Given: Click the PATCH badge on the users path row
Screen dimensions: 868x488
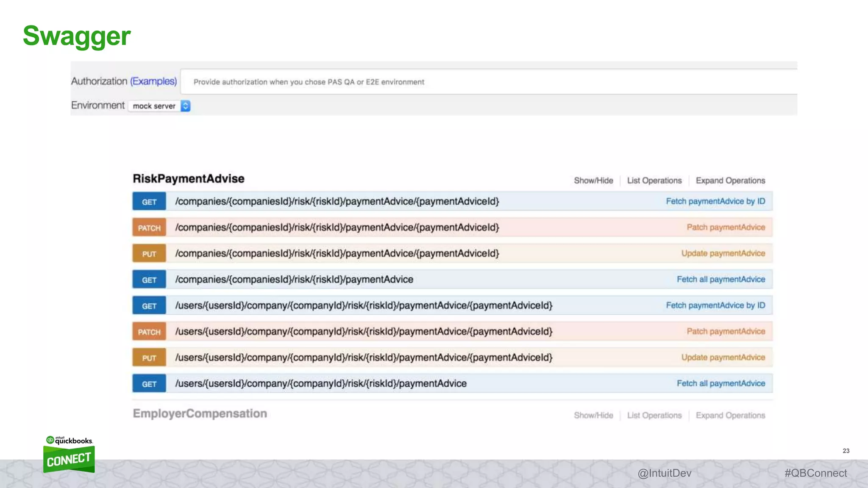Looking at the screenshot, I should pyautogui.click(x=149, y=332).
